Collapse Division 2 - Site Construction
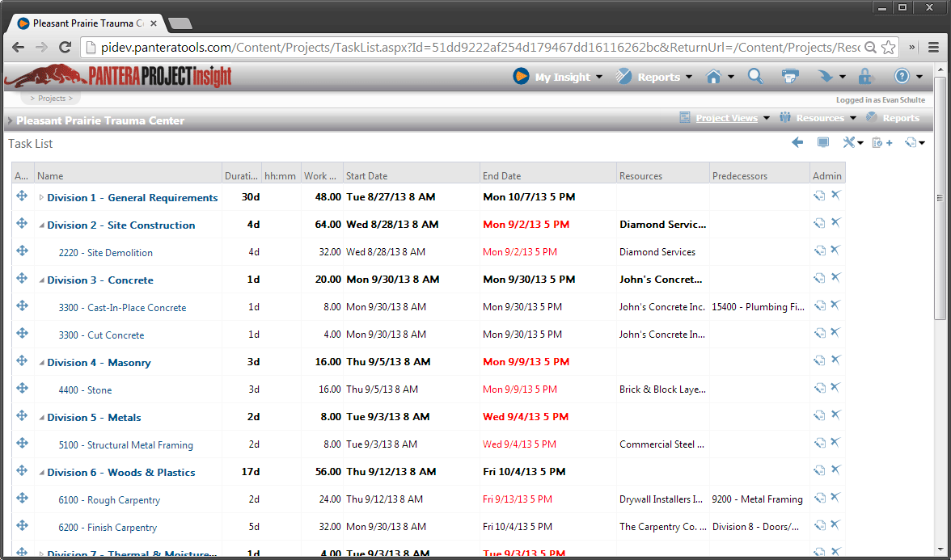The height and width of the screenshot is (560, 951). (41, 225)
